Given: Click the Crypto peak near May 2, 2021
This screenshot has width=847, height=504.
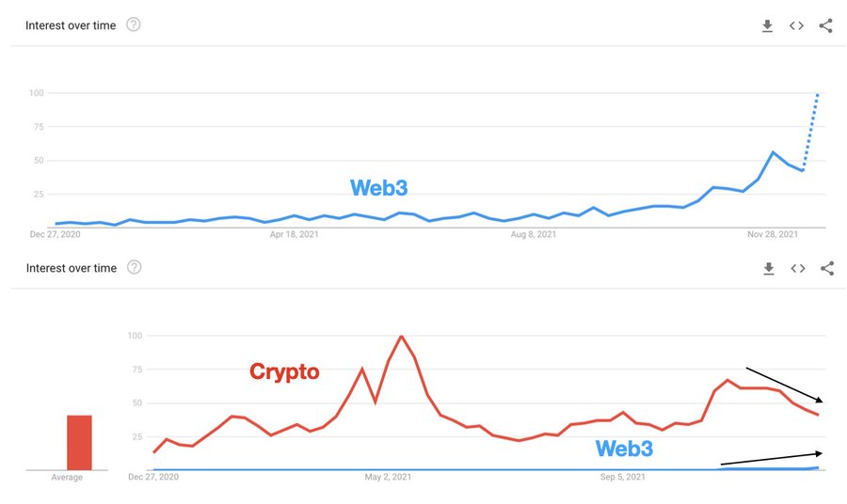Looking at the screenshot, I should pyautogui.click(x=401, y=337).
